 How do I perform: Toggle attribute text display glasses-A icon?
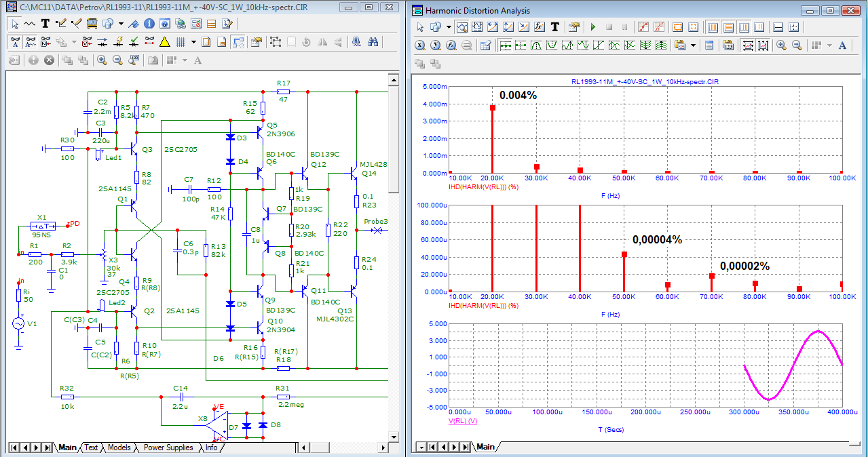15,42
